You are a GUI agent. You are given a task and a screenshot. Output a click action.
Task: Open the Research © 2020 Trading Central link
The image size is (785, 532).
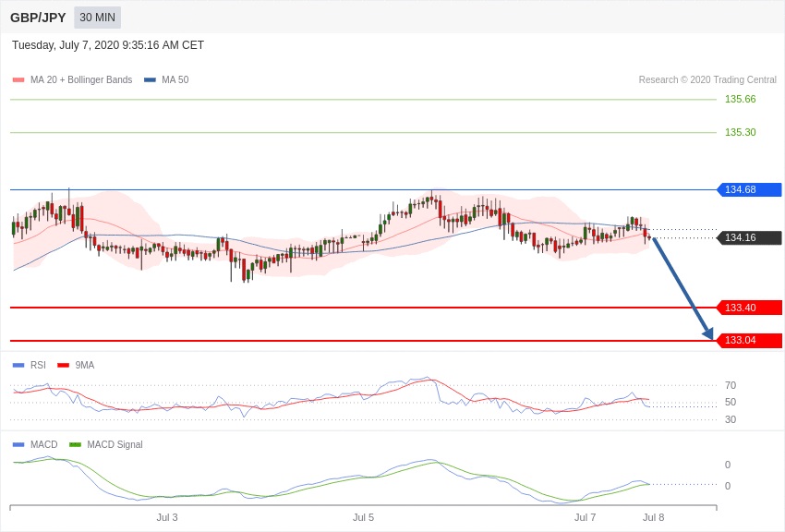[x=707, y=80]
